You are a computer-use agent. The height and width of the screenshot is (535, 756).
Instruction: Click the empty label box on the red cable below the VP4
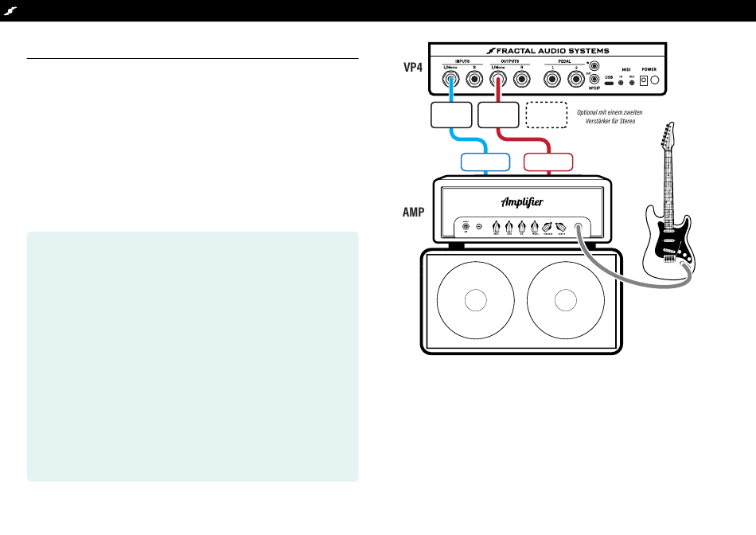tap(498, 115)
